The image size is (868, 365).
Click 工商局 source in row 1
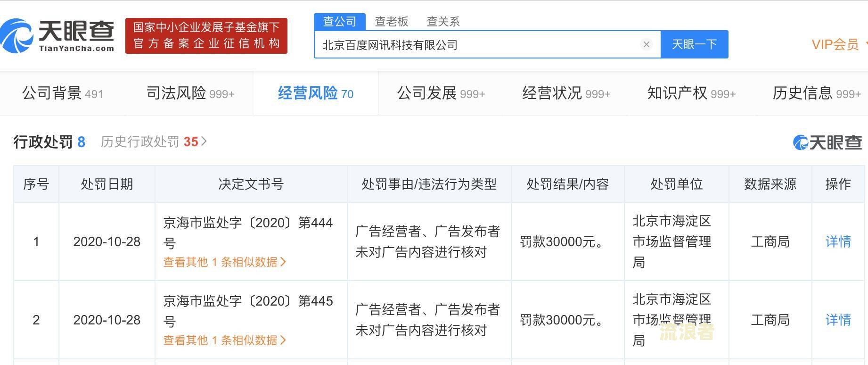pos(770,241)
